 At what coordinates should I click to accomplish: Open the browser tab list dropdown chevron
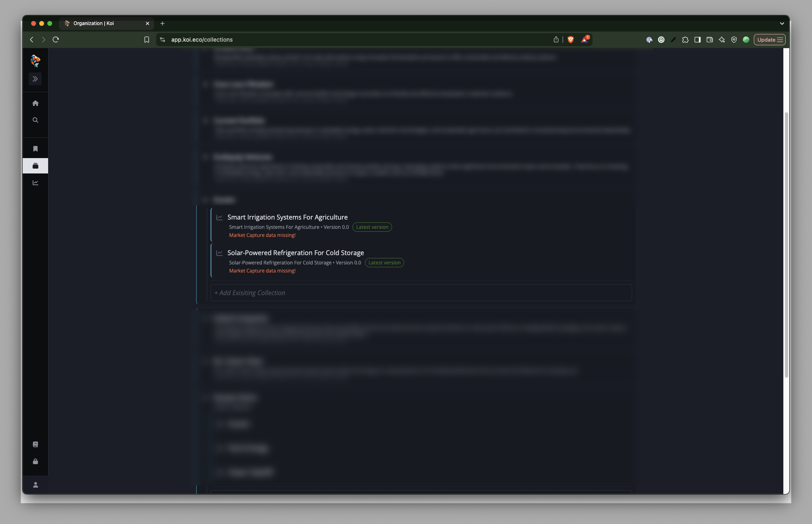(x=782, y=23)
